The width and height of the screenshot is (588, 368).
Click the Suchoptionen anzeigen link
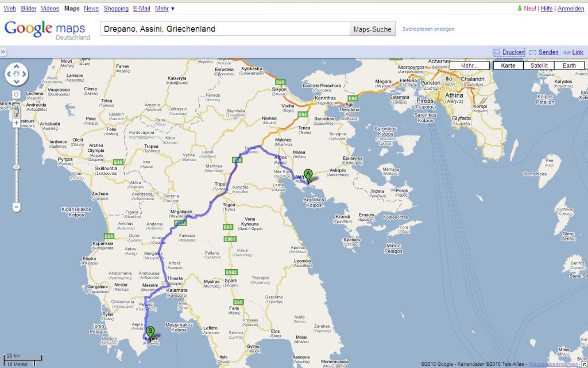428,29
